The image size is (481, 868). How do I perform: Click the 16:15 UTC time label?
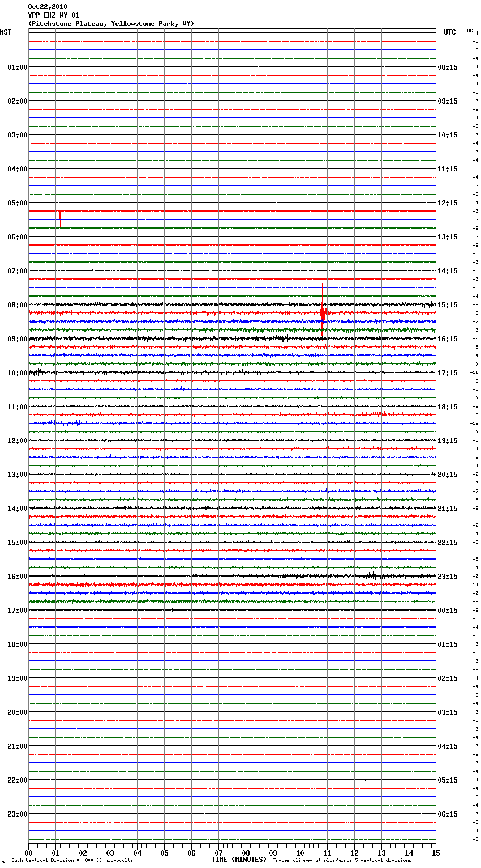[448, 339]
